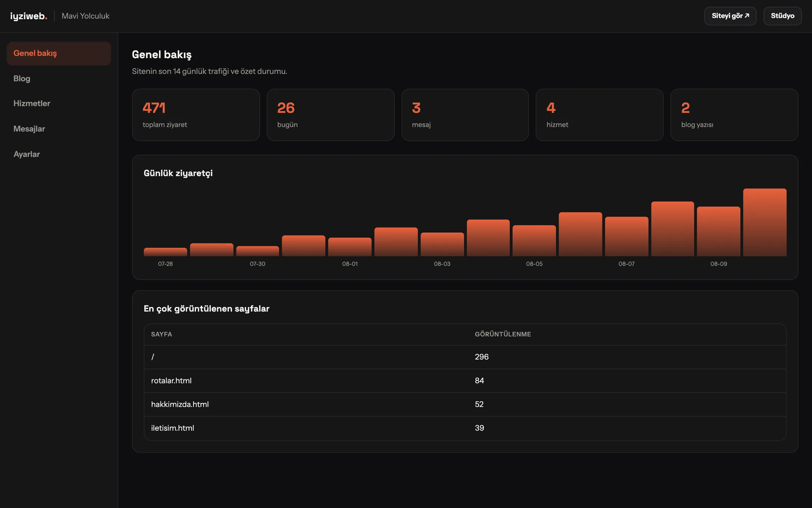The width and height of the screenshot is (812, 508).
Task: Click the 07-30 axis label
Action: [x=257, y=264]
